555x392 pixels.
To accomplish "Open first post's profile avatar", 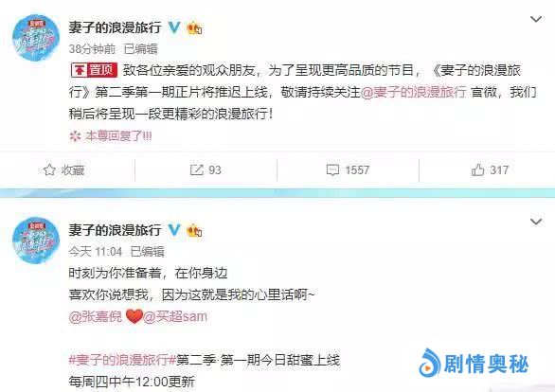I will pyautogui.click(x=36, y=38).
